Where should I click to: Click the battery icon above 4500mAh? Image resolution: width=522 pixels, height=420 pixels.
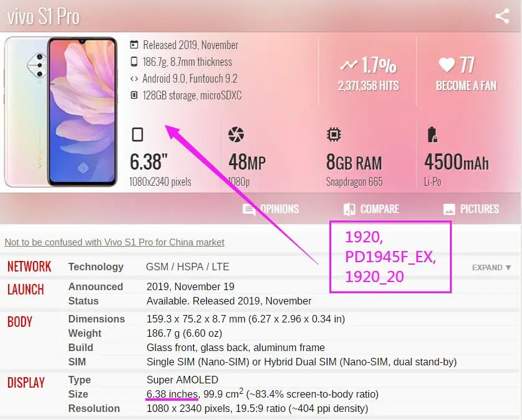(x=432, y=134)
